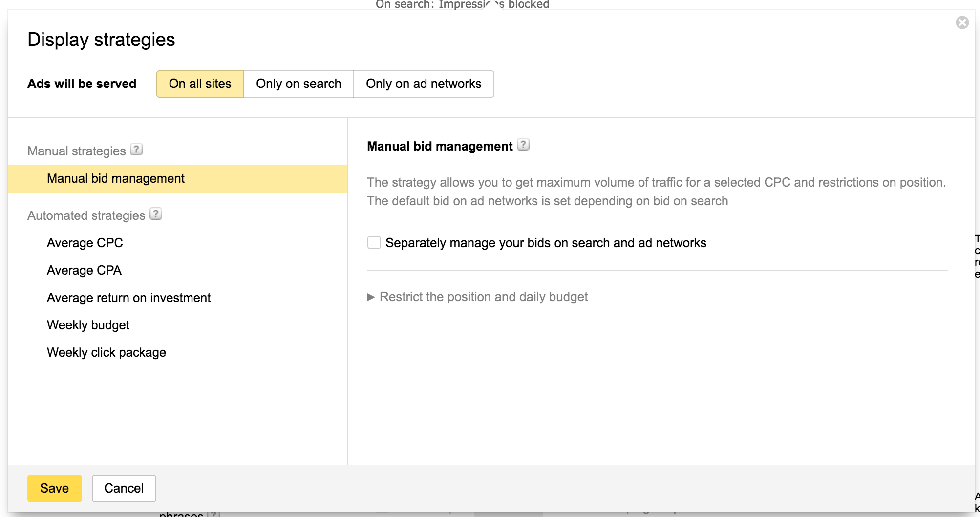Click help icon beside Manual strategies

(x=136, y=150)
